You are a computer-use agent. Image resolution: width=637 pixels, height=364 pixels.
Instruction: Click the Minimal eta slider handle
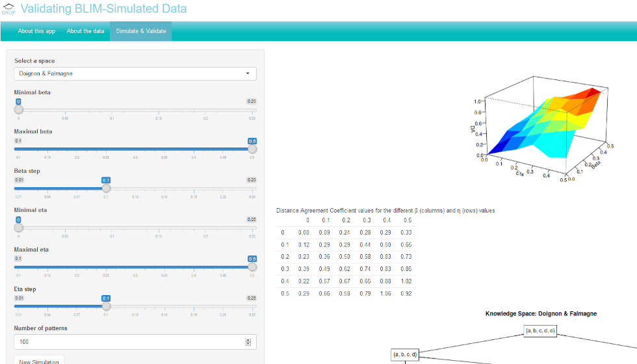point(19,227)
